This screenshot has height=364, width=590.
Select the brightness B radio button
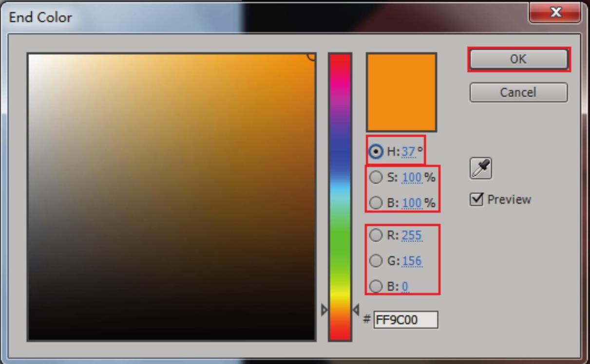(x=376, y=203)
